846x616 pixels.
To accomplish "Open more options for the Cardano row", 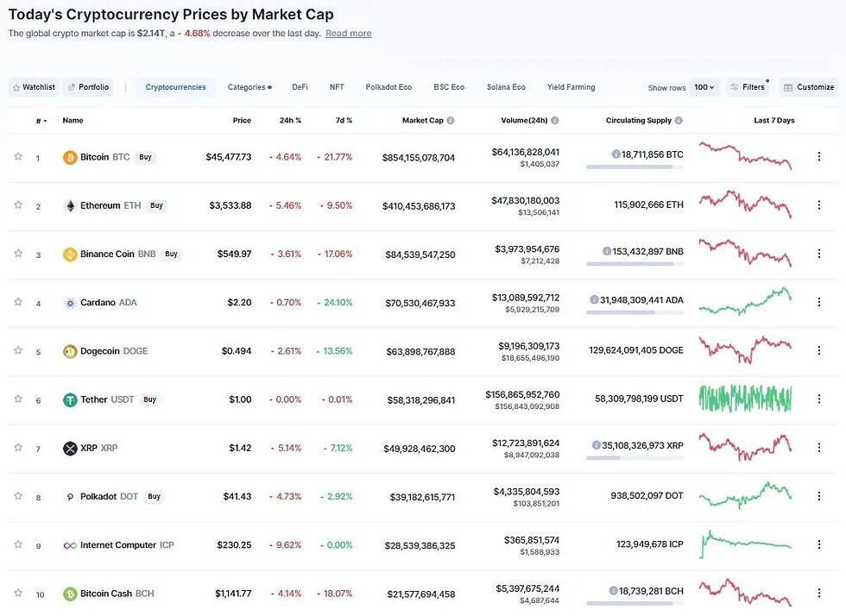I will [819, 302].
